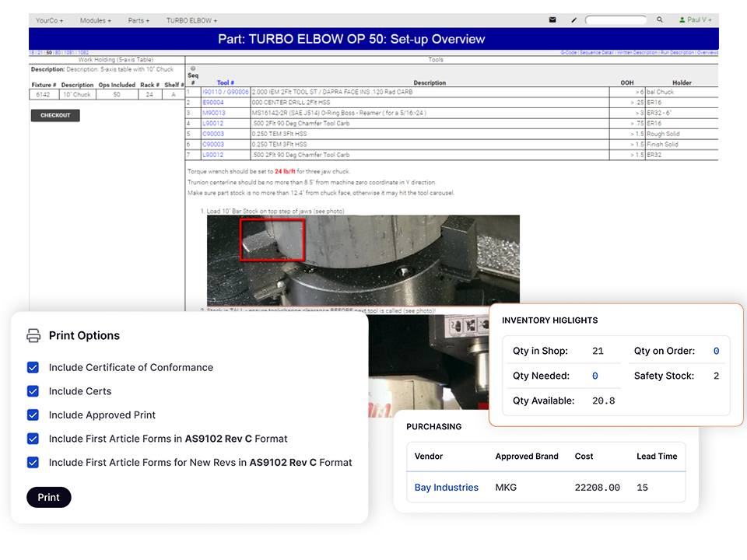The image size is (747, 560).
Task: Click the '000 CENTER DRILL 2Flt HSS' description
Action: tap(291, 103)
